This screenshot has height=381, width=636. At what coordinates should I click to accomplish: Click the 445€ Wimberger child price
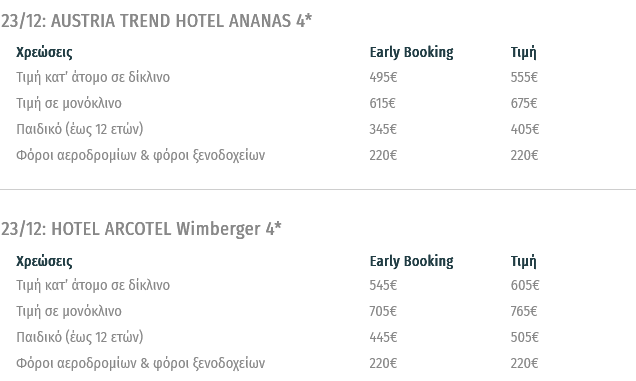point(383,337)
